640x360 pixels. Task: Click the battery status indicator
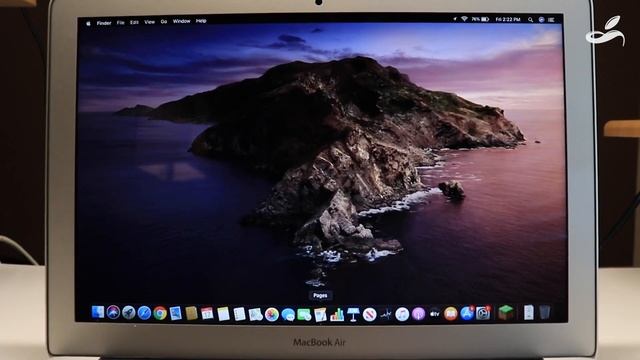click(480, 19)
